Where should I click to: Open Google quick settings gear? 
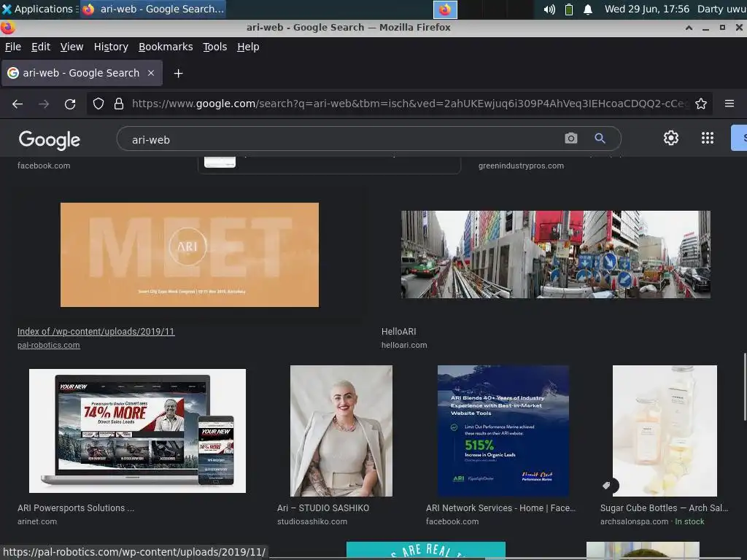pyautogui.click(x=671, y=138)
